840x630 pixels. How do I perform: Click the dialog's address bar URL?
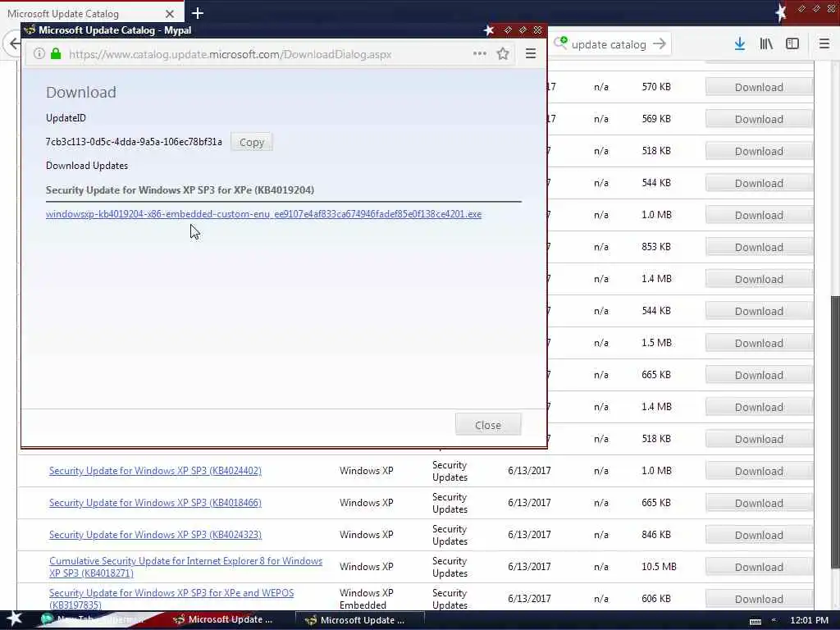(231, 54)
